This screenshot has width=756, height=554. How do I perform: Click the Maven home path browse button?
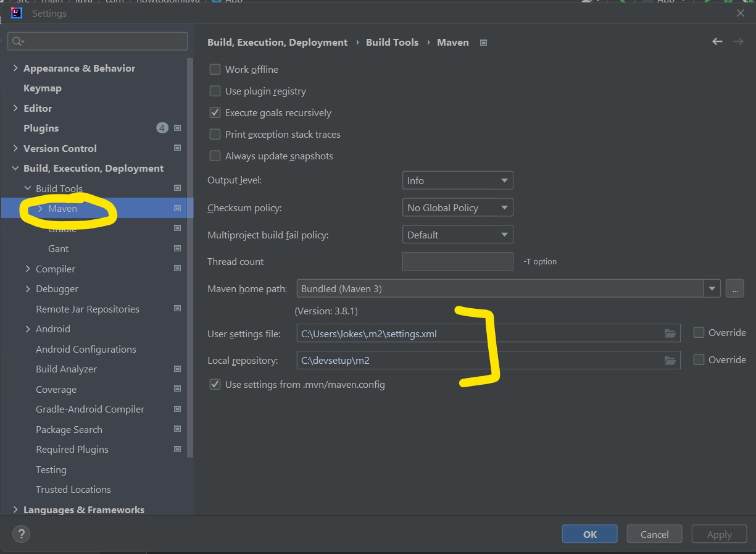pyautogui.click(x=734, y=288)
